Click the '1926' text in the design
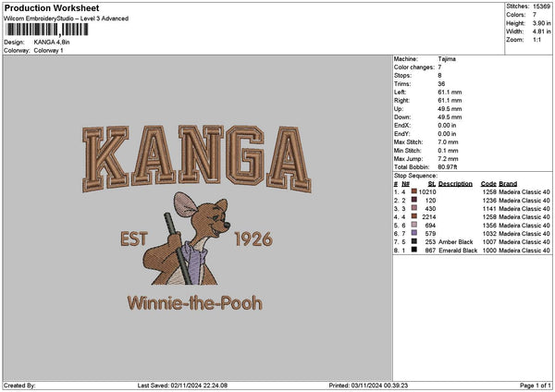The width and height of the screenshot is (555, 392). [x=253, y=239]
